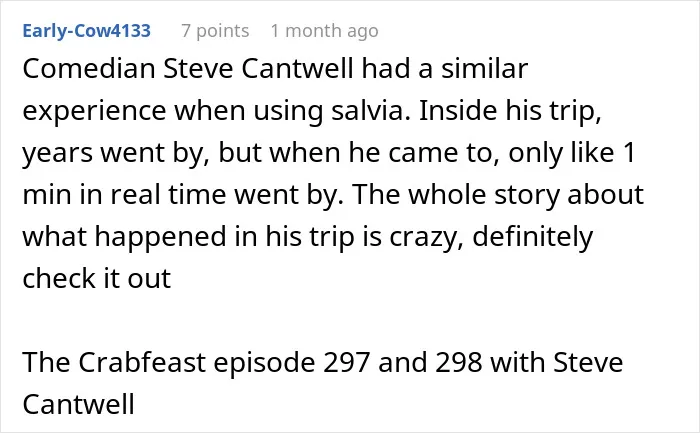Click the episode number 298

click(458, 362)
